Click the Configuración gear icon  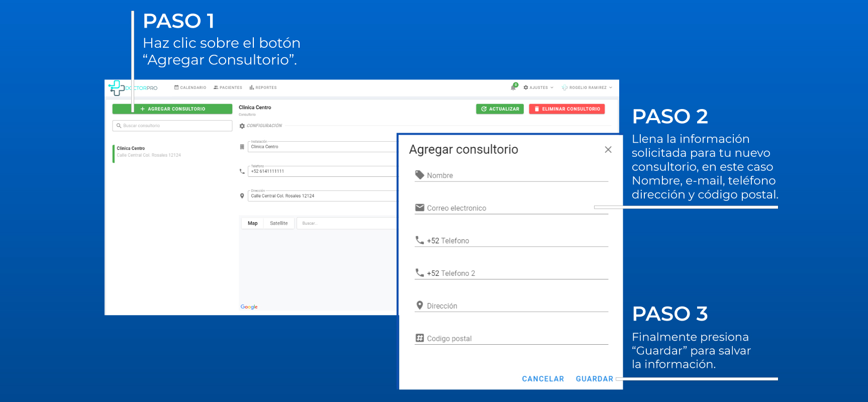[242, 126]
